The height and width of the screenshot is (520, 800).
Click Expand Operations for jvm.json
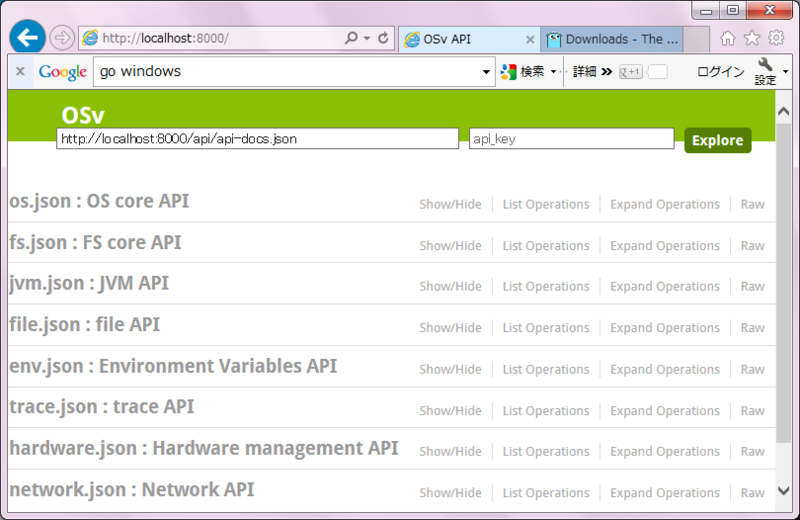click(665, 286)
